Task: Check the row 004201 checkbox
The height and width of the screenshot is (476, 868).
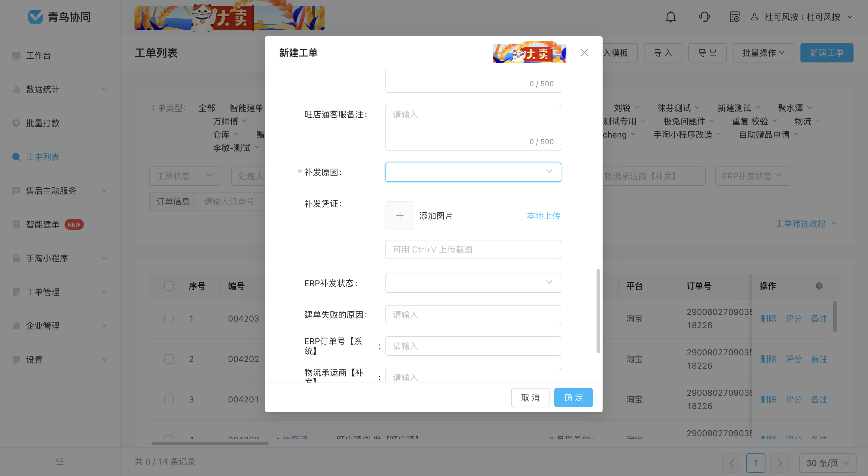Action: click(169, 399)
